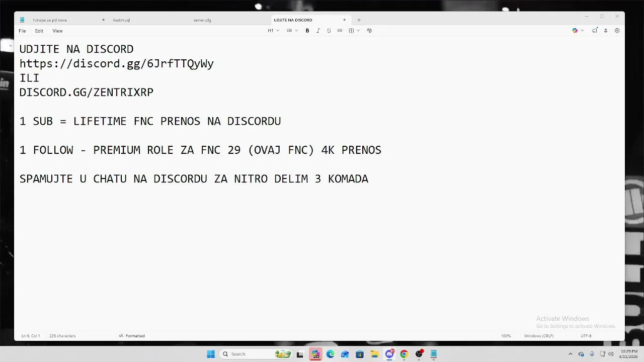The height and width of the screenshot is (362, 644).
Task: Click the heading UDJITE NA DISCORD
Action: pos(76,49)
